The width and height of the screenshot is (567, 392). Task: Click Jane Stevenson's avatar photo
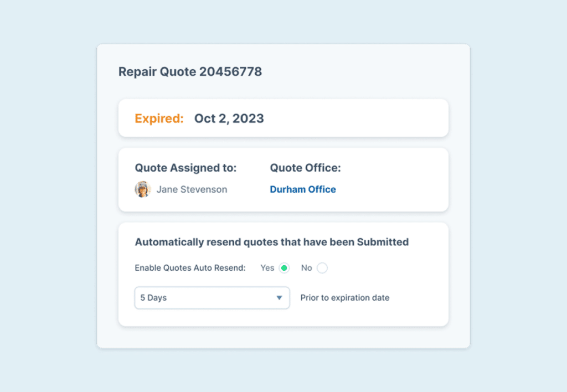pyautogui.click(x=142, y=189)
